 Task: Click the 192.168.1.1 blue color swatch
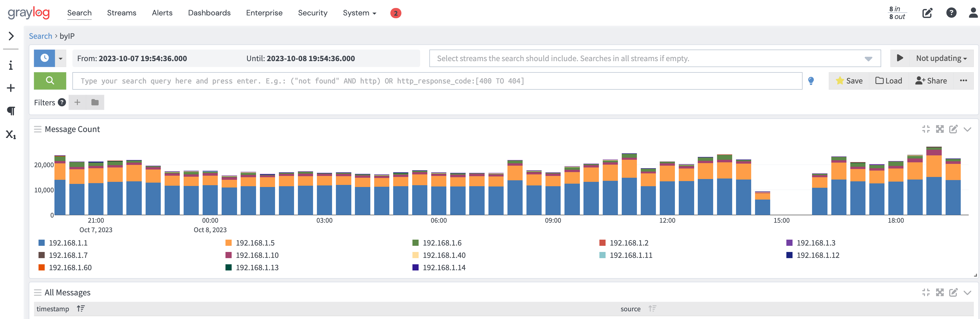[x=42, y=243]
